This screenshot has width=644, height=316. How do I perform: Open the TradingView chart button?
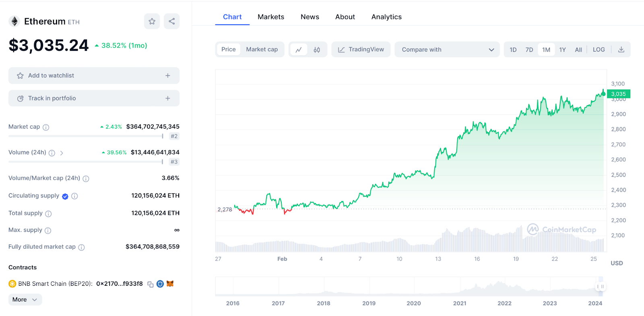(361, 50)
